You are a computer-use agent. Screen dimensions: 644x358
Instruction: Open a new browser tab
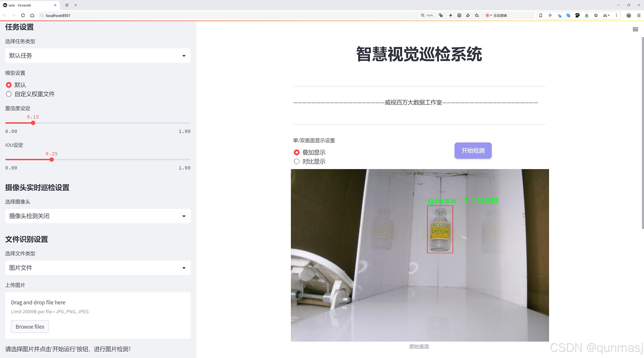[76, 5]
